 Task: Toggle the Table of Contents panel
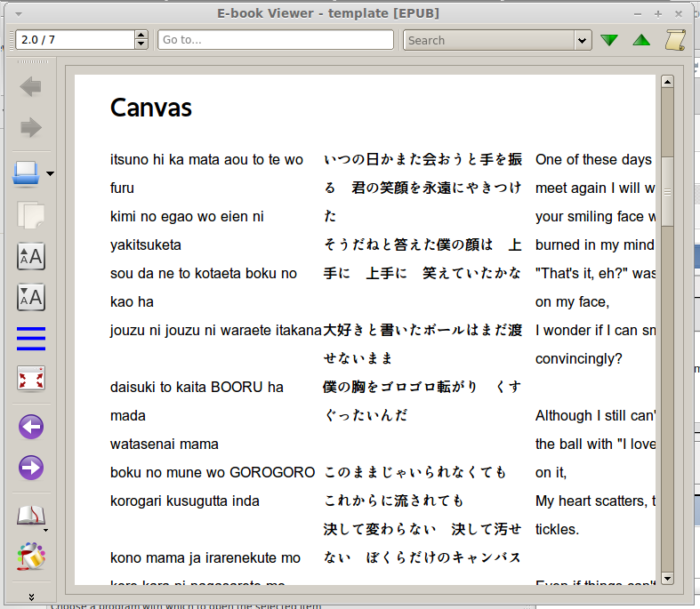(31, 339)
